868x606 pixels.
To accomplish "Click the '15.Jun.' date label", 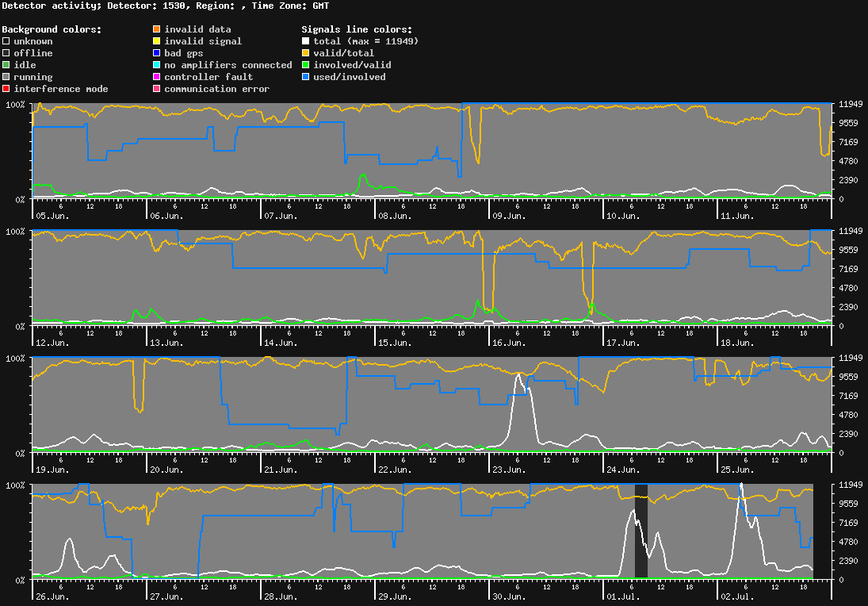I will pyautogui.click(x=396, y=343).
